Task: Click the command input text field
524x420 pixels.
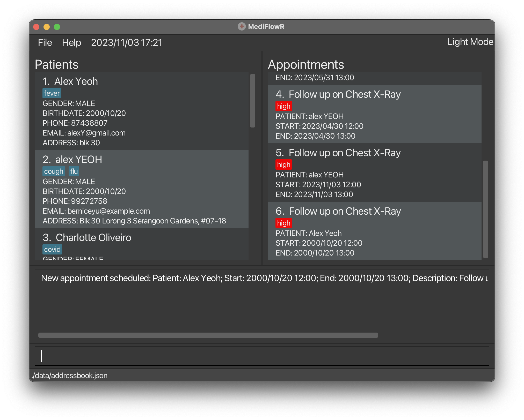Action: (x=262, y=356)
